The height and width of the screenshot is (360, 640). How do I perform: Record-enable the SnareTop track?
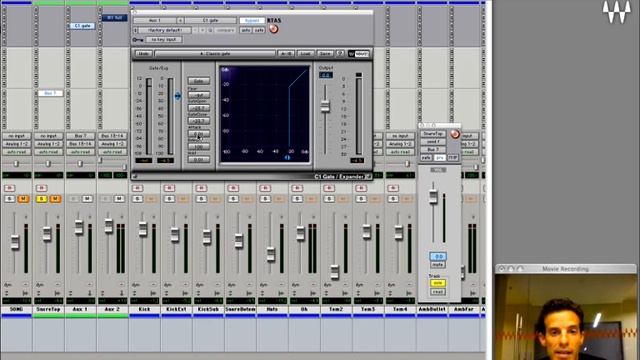coord(41,188)
